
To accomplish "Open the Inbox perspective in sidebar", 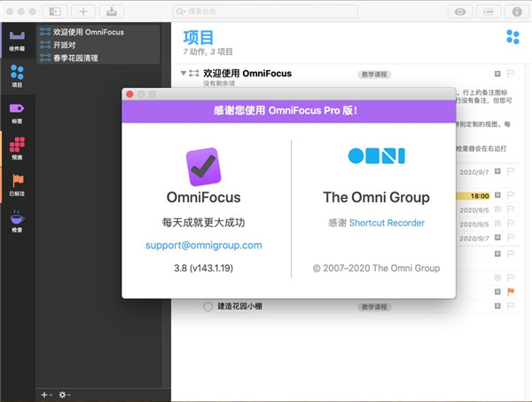I will 17,40.
